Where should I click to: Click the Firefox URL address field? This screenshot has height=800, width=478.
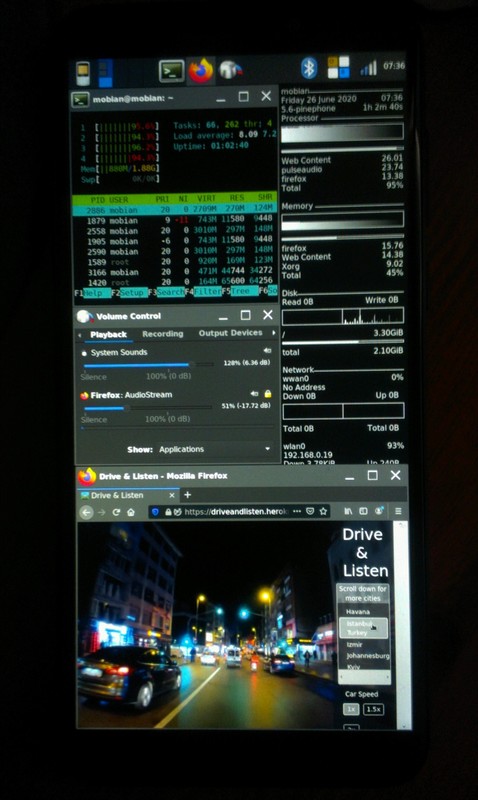237,511
